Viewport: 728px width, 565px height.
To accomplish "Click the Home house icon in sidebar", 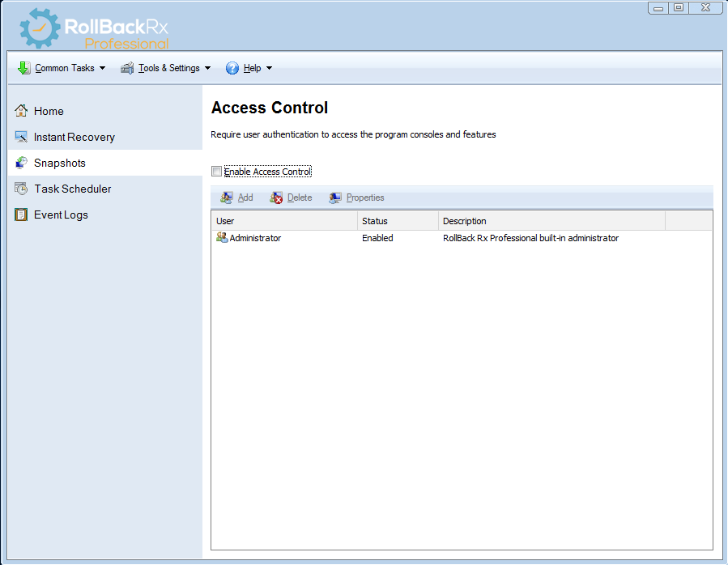I will 21,111.
